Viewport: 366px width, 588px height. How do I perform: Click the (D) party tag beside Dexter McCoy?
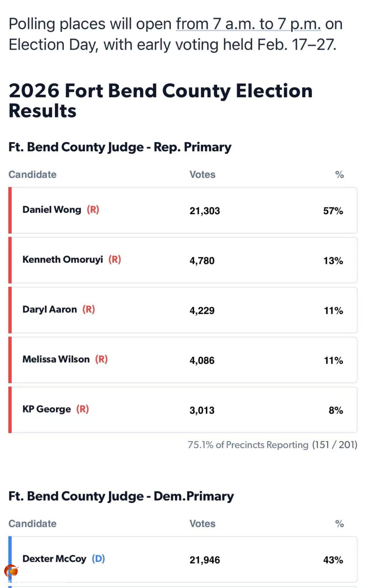[98, 559]
